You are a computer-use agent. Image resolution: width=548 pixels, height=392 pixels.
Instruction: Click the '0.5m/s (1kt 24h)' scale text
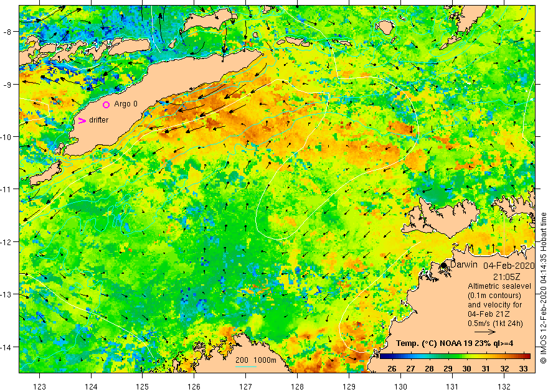coord(495,323)
